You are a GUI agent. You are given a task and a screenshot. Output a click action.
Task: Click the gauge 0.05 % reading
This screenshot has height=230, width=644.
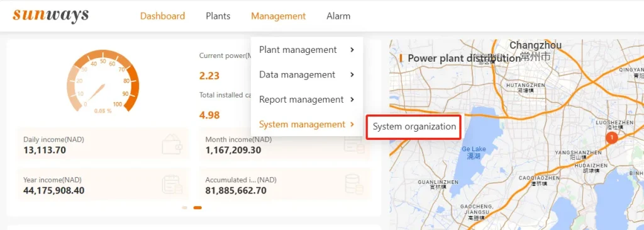103,111
